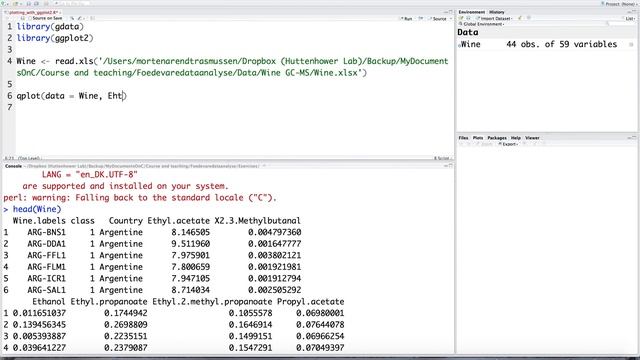Switch to the Viewer tab
Image resolution: width=640 pixels, height=360 pixels.
click(x=532, y=138)
